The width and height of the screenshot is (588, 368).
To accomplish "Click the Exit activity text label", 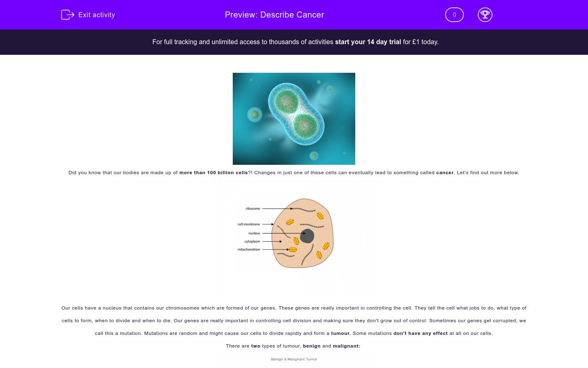I will coord(96,14).
